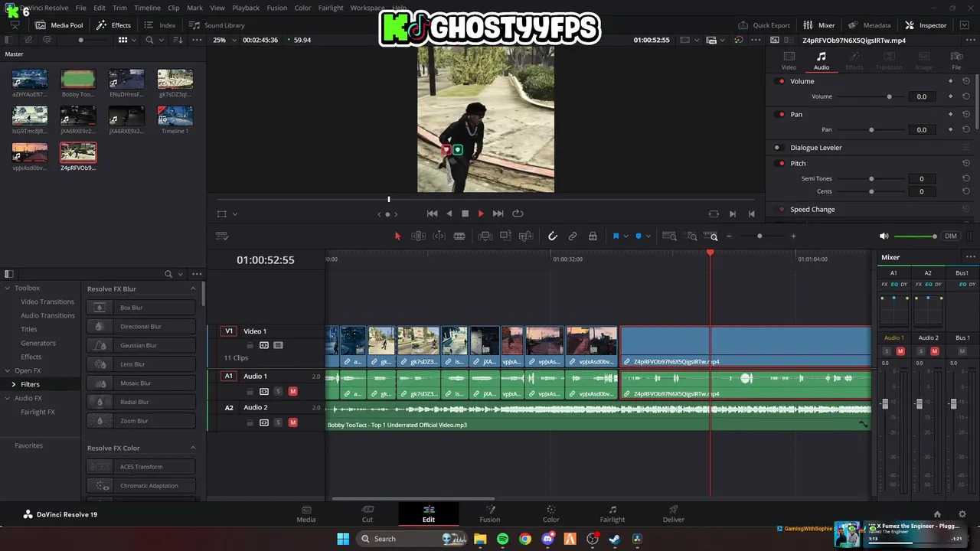Click the Replace Clip icon
980x551 pixels.
526,236
